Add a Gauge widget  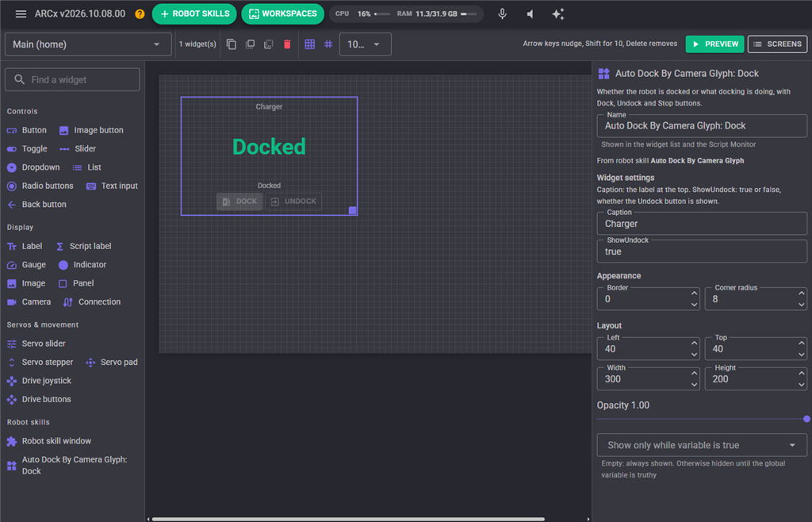(26, 265)
